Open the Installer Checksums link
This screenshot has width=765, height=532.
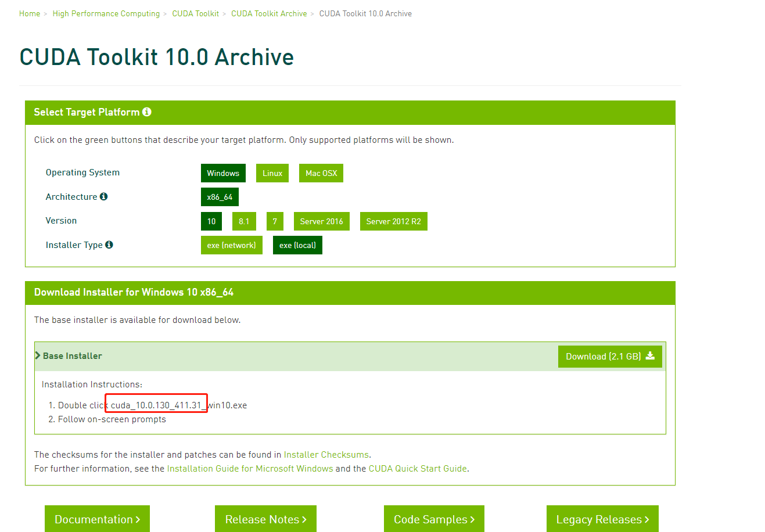(326, 454)
